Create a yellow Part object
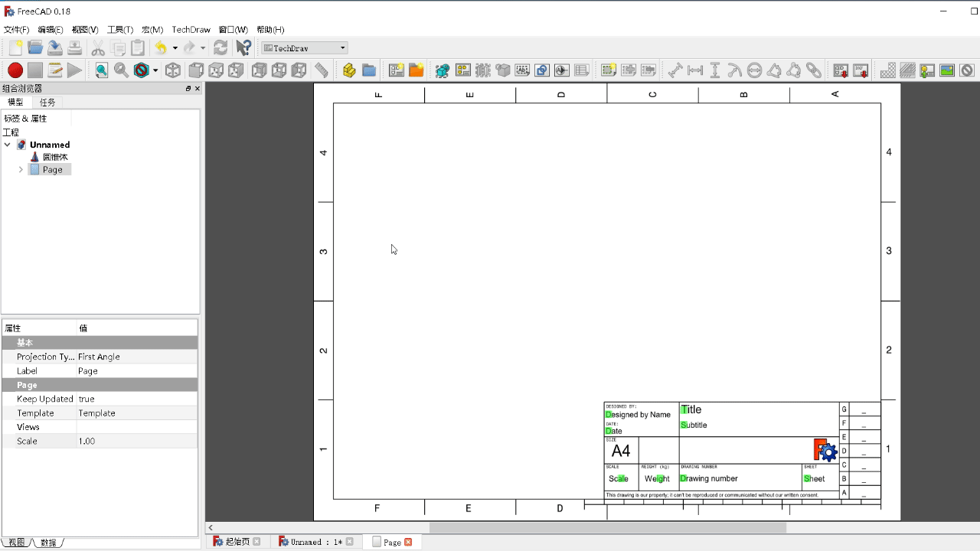Image resolution: width=980 pixels, height=551 pixels. pos(349,70)
